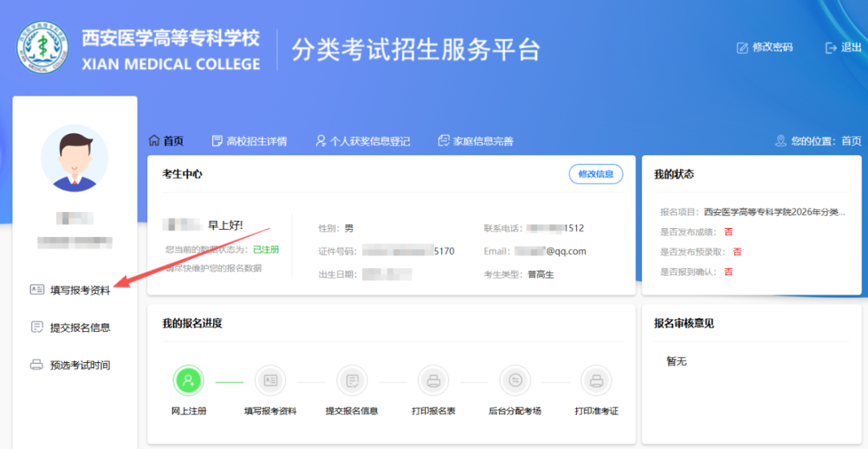868x449 pixels.
Task: Click the truncated 报名项目 name text
Action: (x=774, y=212)
